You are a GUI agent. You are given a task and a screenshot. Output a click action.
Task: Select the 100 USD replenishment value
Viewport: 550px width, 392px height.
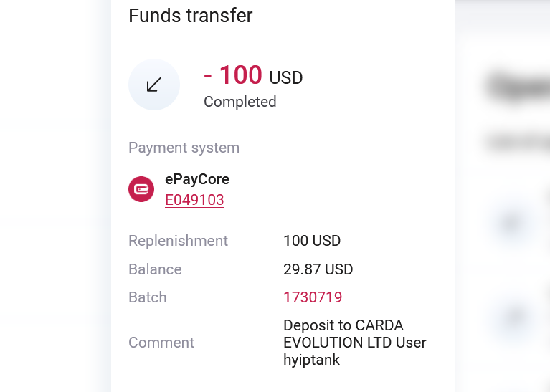312,241
